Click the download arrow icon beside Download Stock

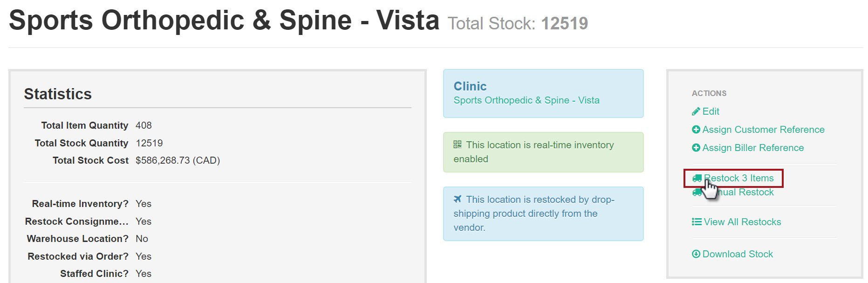coord(696,254)
